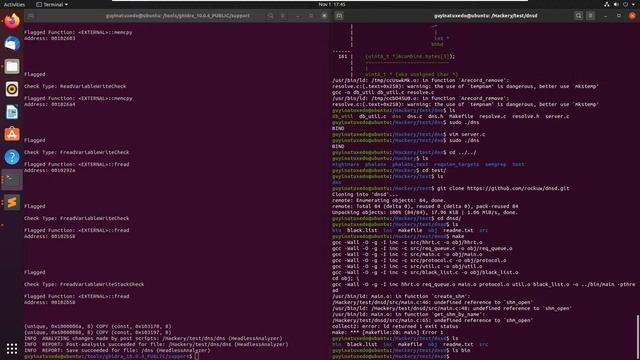Click 'Check Type: ReadVariableWriteCheck' line

click(x=75, y=87)
